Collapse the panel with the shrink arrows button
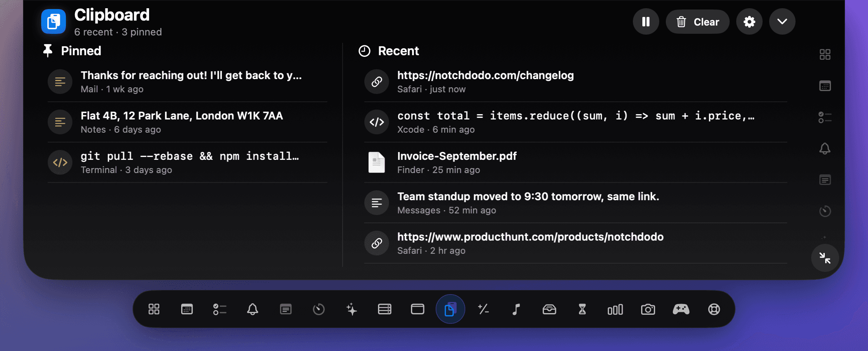This screenshot has width=868, height=351. pyautogui.click(x=825, y=258)
